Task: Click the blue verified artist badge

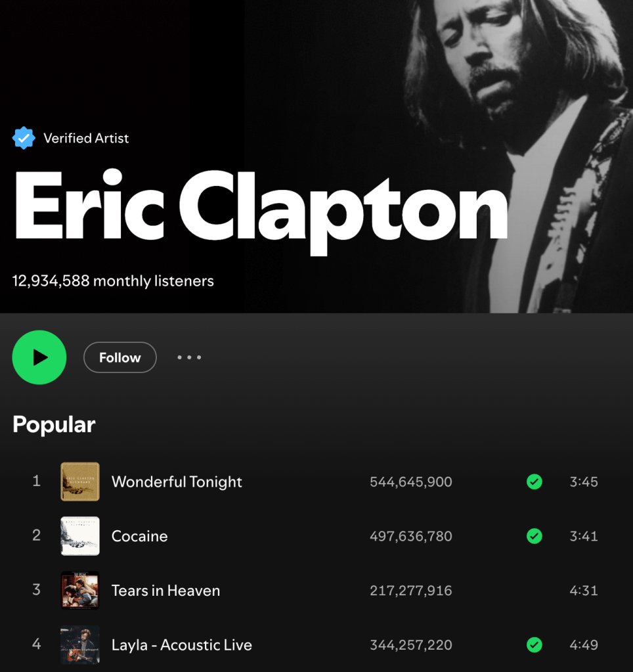Action: (x=24, y=138)
